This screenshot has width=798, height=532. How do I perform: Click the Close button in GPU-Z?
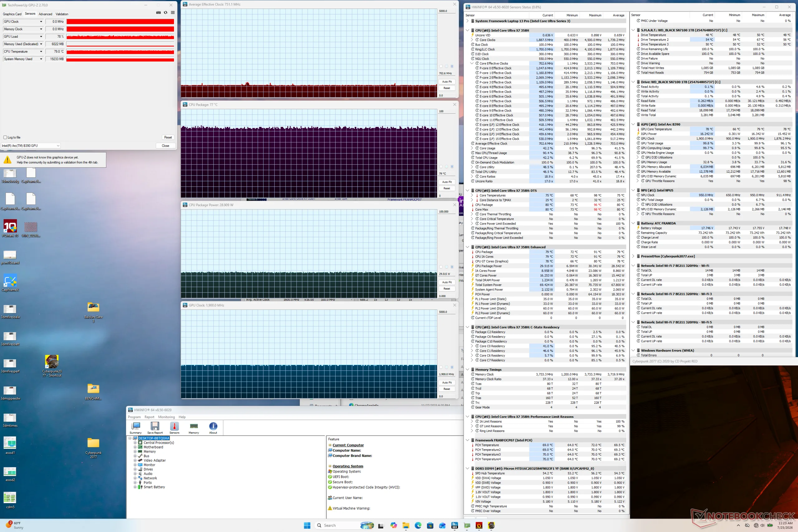(166, 146)
